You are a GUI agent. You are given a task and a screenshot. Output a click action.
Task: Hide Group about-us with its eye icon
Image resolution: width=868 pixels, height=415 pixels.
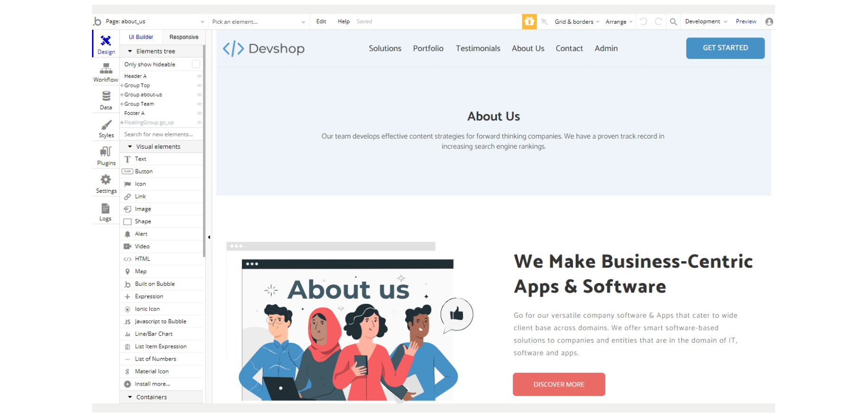199,94
